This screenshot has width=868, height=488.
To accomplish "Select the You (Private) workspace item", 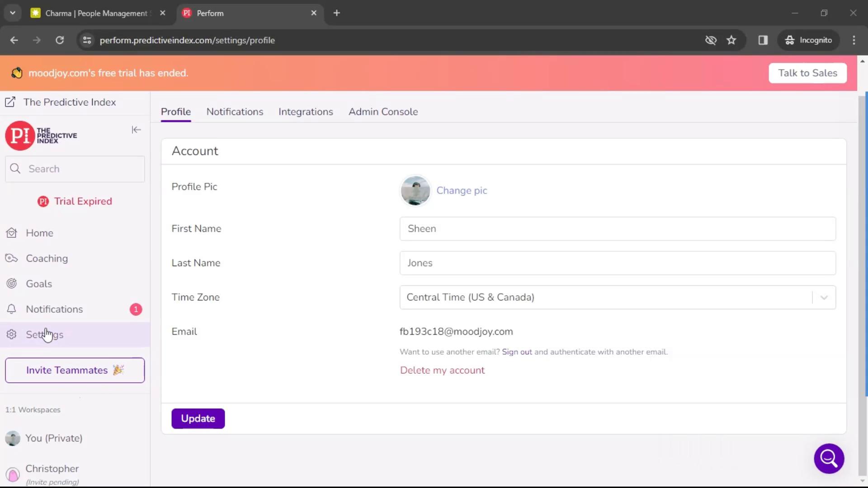I will 54,438.
